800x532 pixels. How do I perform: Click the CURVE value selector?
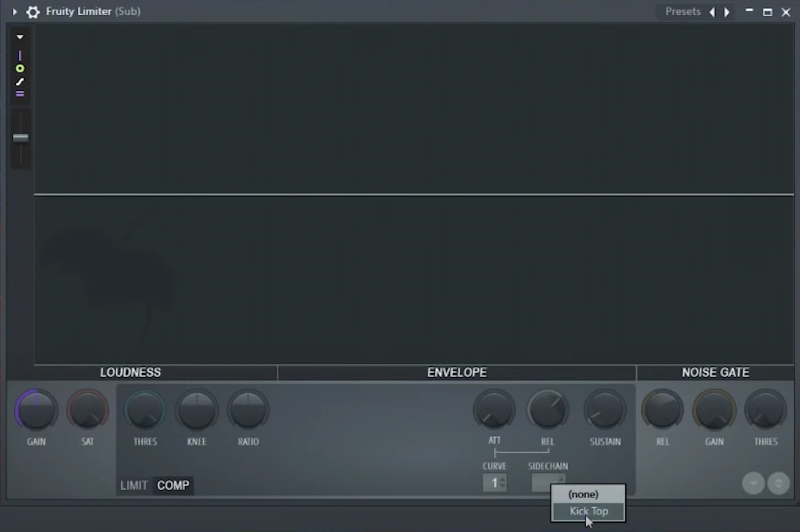(495, 483)
